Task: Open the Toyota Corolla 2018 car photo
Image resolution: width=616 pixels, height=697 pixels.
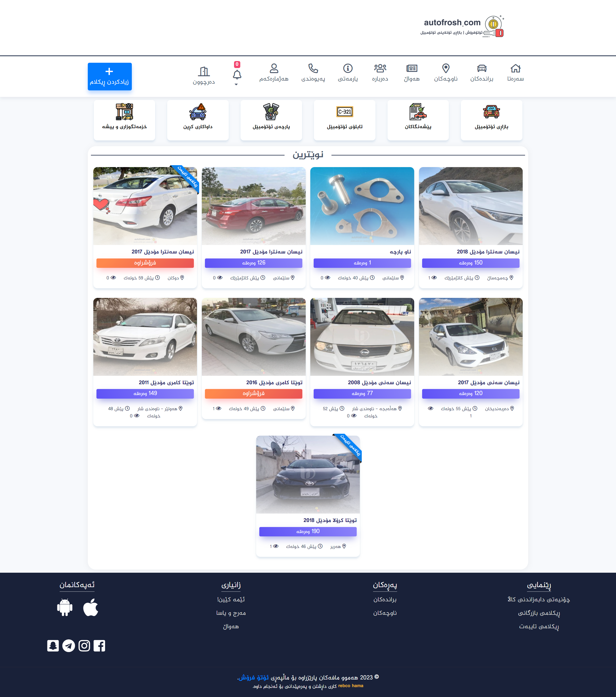Action: click(x=308, y=474)
